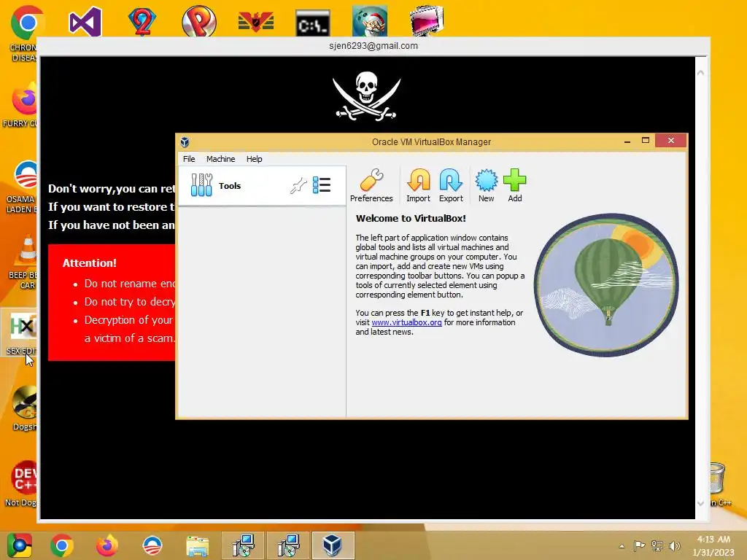Click the network tray icon
The height and width of the screenshot is (560, 747).
coord(657,545)
